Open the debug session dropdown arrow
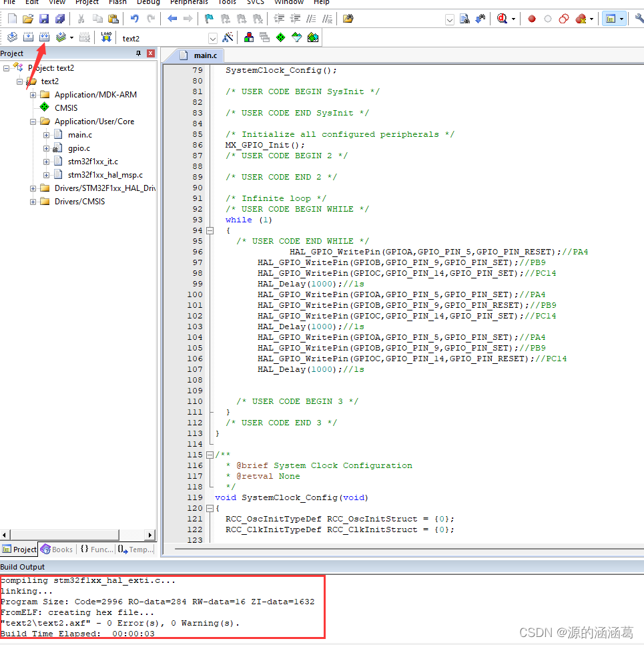 tap(513, 19)
